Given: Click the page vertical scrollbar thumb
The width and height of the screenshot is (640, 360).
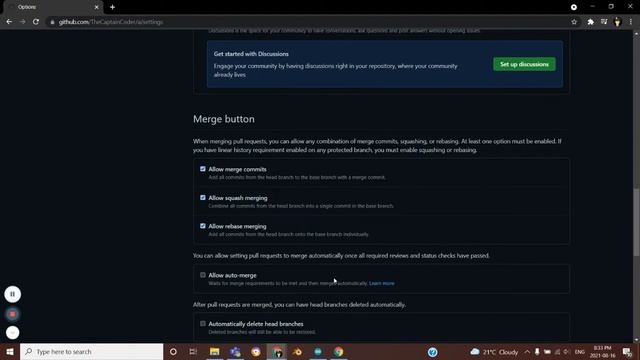Looking at the screenshot, I should click(636, 222).
